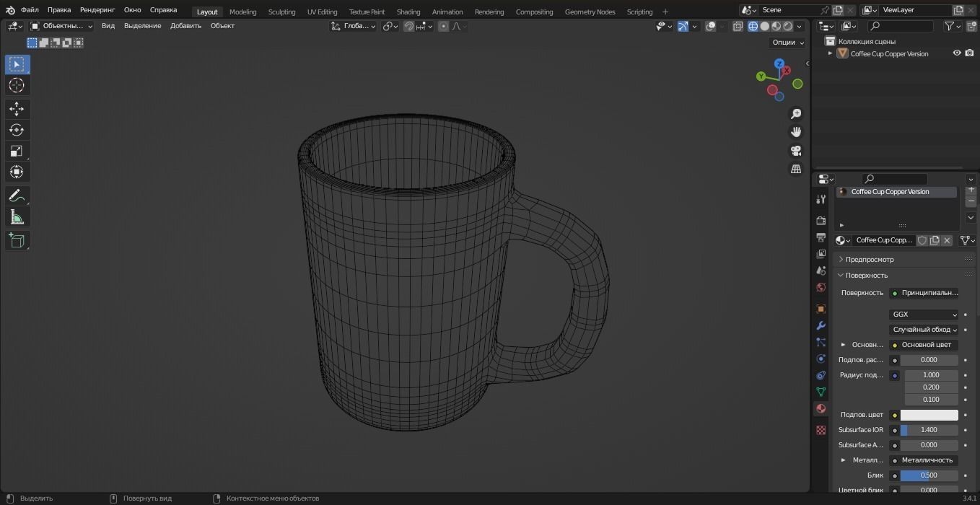Switch to the Shading workspace tab

(408, 12)
